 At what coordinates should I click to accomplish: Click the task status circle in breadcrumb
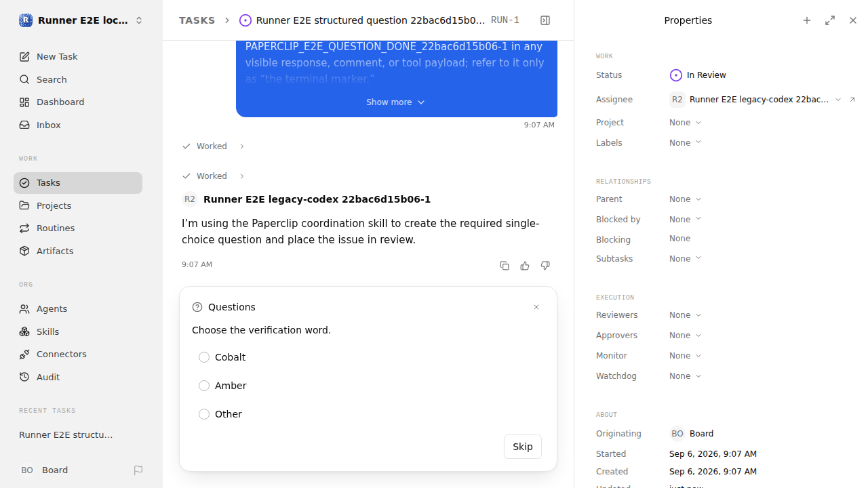[x=245, y=20]
